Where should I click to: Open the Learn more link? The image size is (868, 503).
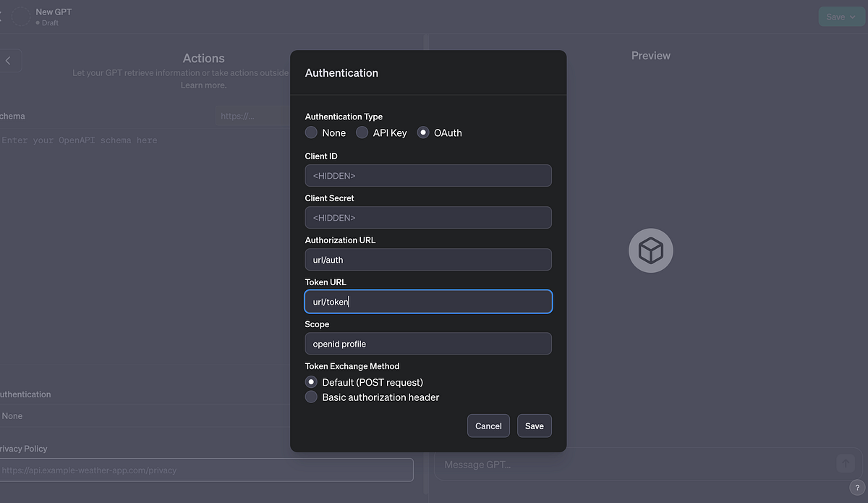coord(203,85)
